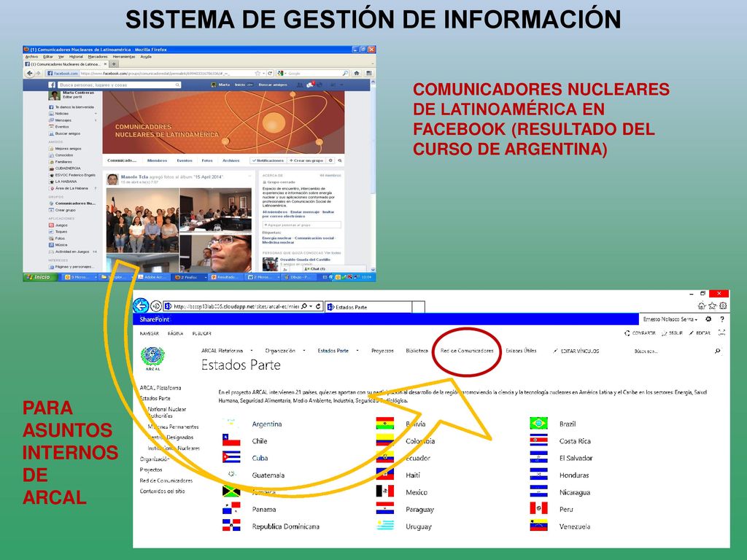Open the Argentina country link
This screenshot has width=747, height=560.
267,424
